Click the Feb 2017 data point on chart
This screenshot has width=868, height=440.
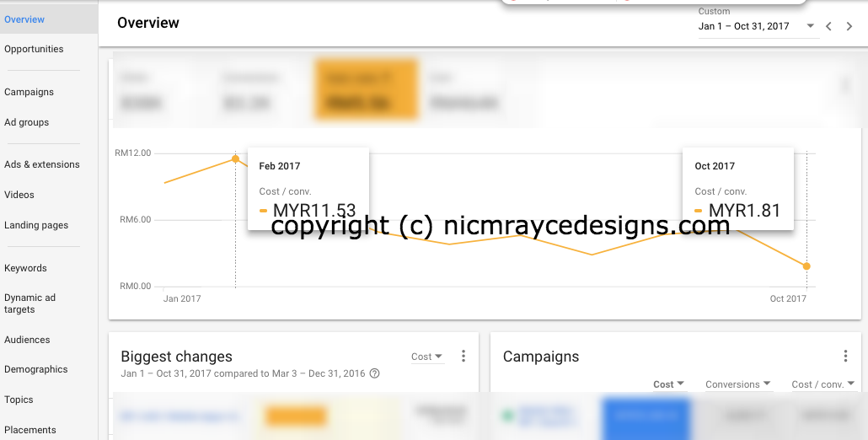[235, 158]
